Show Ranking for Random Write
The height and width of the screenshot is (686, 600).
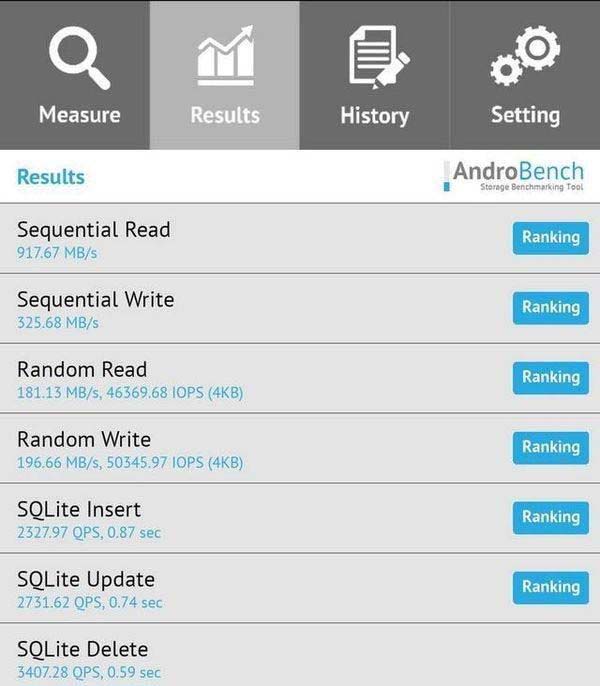550,448
